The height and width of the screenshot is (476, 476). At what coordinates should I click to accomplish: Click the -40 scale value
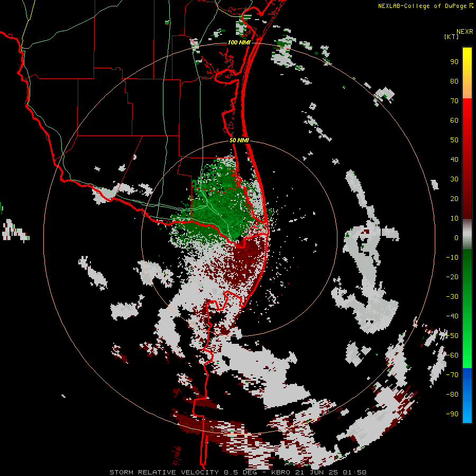coord(452,316)
